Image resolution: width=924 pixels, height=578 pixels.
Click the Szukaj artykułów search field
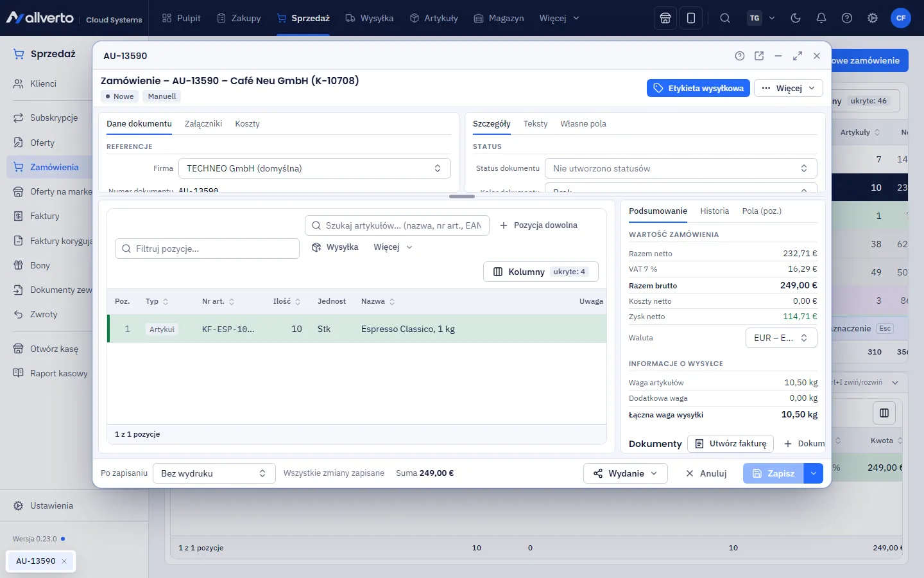pyautogui.click(x=397, y=225)
